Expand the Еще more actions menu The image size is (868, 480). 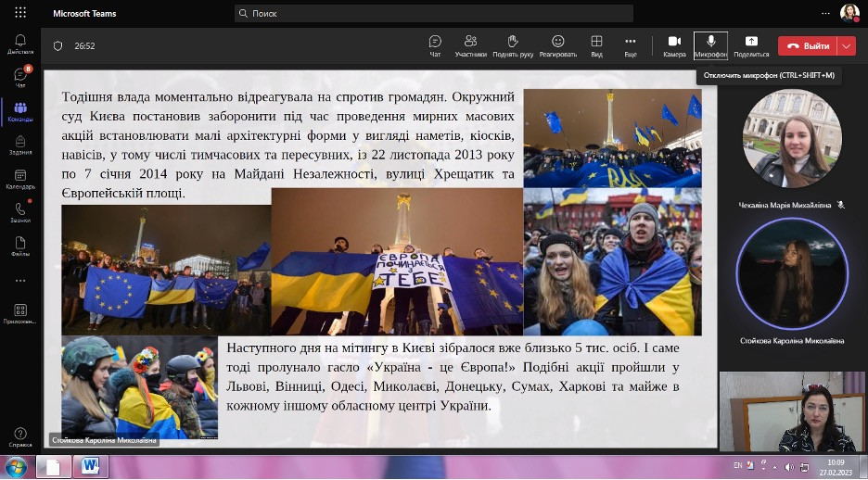click(x=631, y=44)
